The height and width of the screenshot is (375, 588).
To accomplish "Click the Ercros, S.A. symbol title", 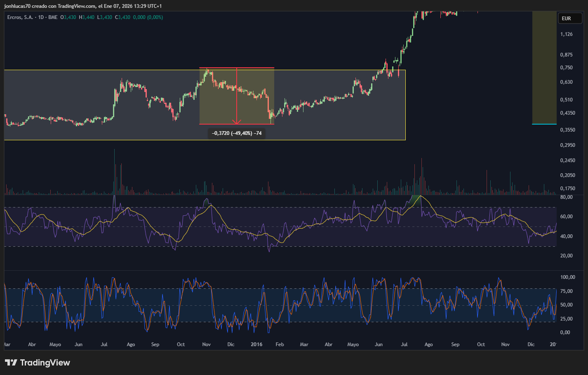I will pyautogui.click(x=20, y=17).
